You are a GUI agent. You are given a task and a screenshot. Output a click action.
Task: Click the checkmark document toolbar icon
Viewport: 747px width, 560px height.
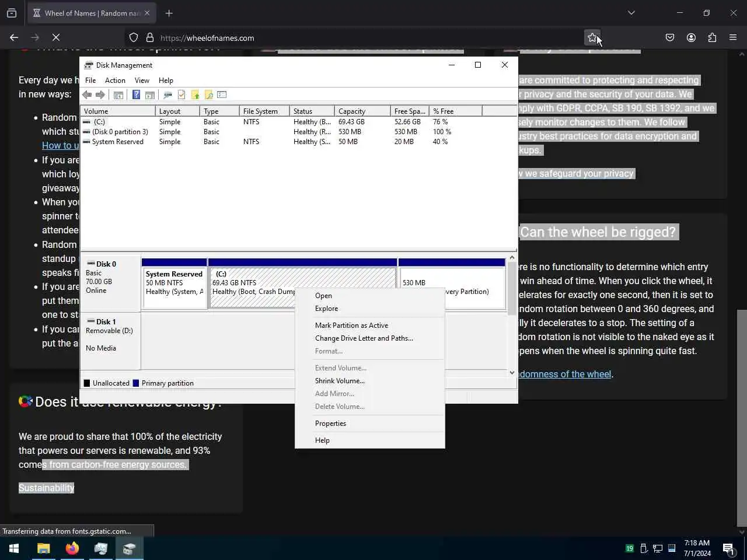[181, 95]
